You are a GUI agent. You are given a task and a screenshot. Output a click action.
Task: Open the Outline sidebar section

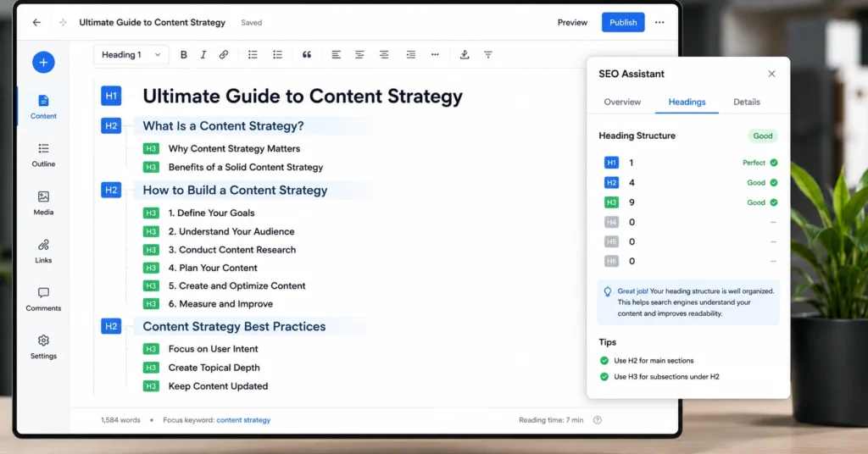tap(43, 155)
